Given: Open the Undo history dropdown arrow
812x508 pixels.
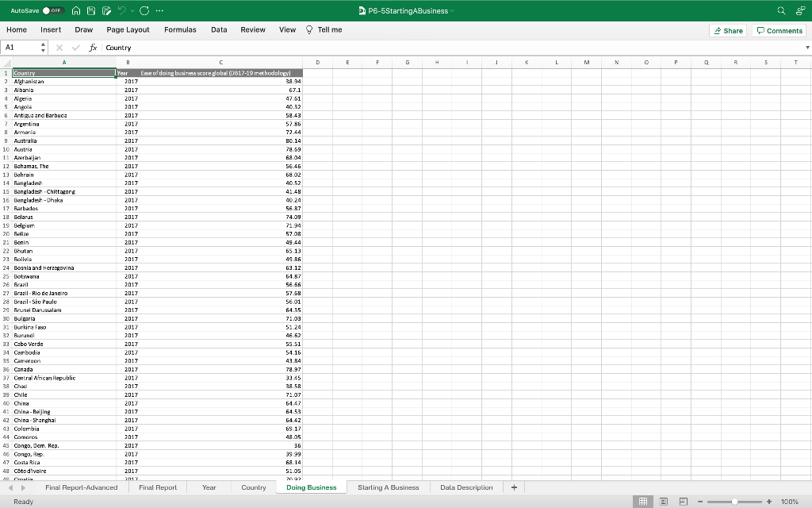Looking at the screenshot, I should [132, 10].
